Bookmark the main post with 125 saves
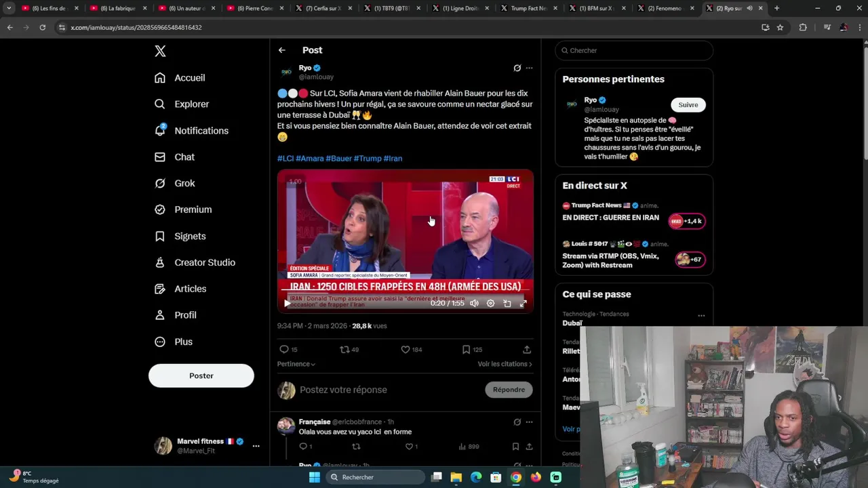This screenshot has height=488, width=868. click(x=472, y=350)
